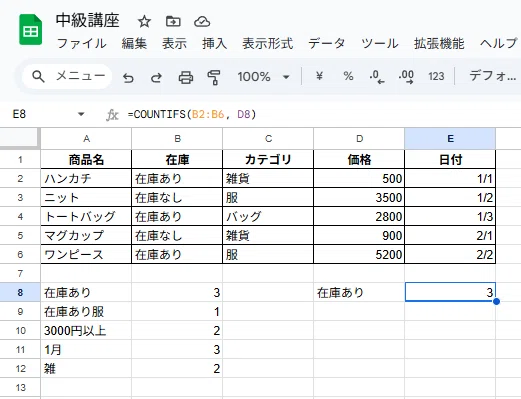Select the 雑 cell in row 12

coord(86,369)
